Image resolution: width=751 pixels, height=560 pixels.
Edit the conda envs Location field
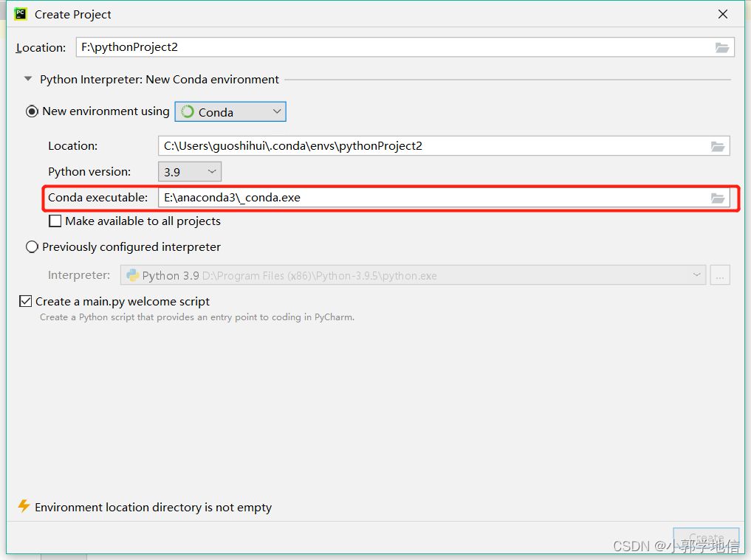click(x=444, y=146)
